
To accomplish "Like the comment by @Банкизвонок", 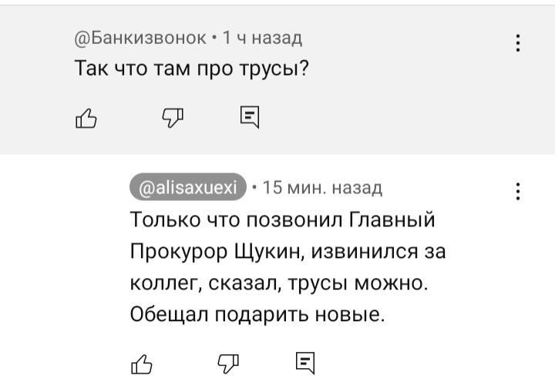I will click(86, 118).
